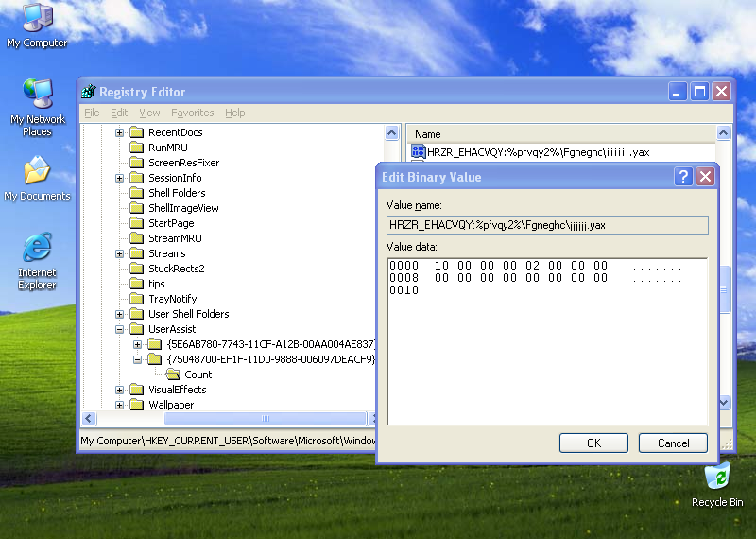The width and height of the screenshot is (756, 539).
Task: Open the Recycle Bin icon
Action: [717, 485]
